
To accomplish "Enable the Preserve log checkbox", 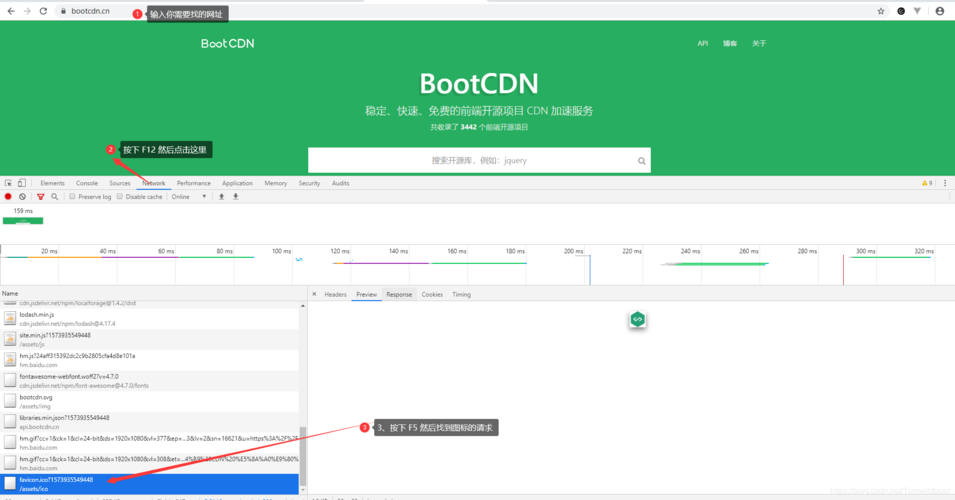I will pos(72,197).
